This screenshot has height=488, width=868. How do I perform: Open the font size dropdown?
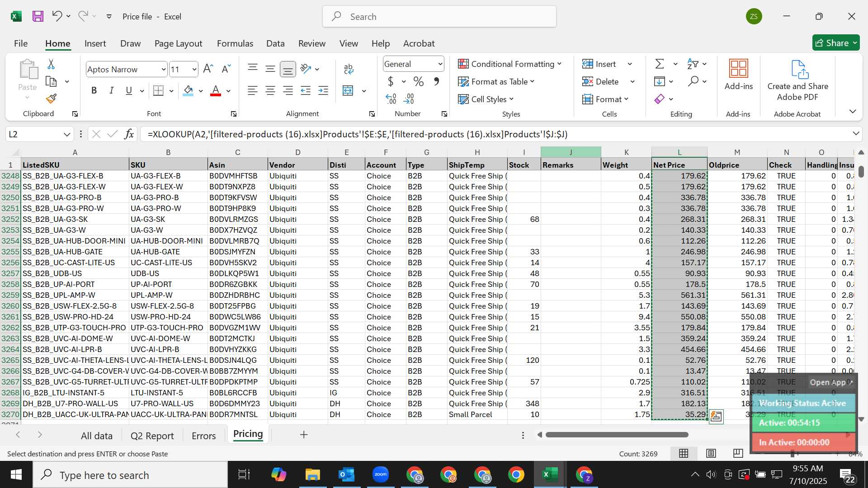coord(194,69)
